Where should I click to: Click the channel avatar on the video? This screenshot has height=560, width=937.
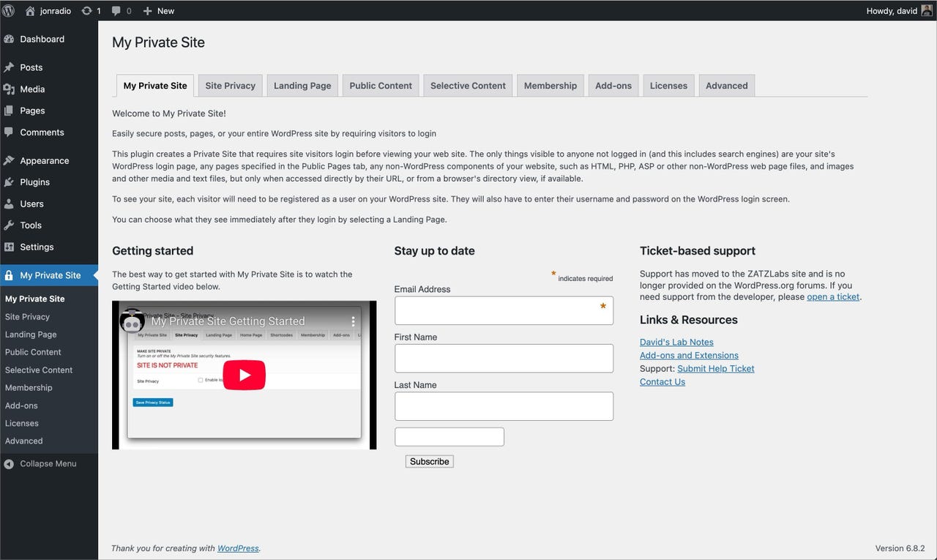(x=133, y=321)
